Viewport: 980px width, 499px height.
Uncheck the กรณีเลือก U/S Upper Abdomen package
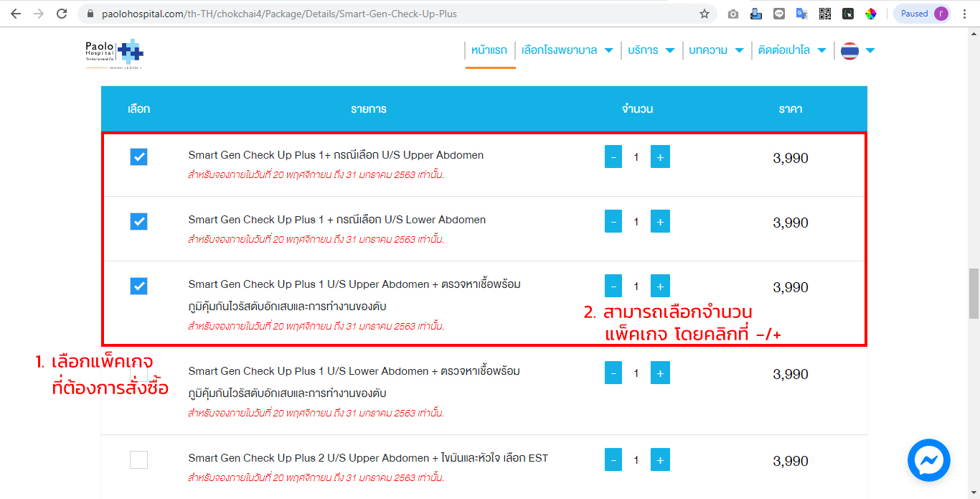(139, 157)
